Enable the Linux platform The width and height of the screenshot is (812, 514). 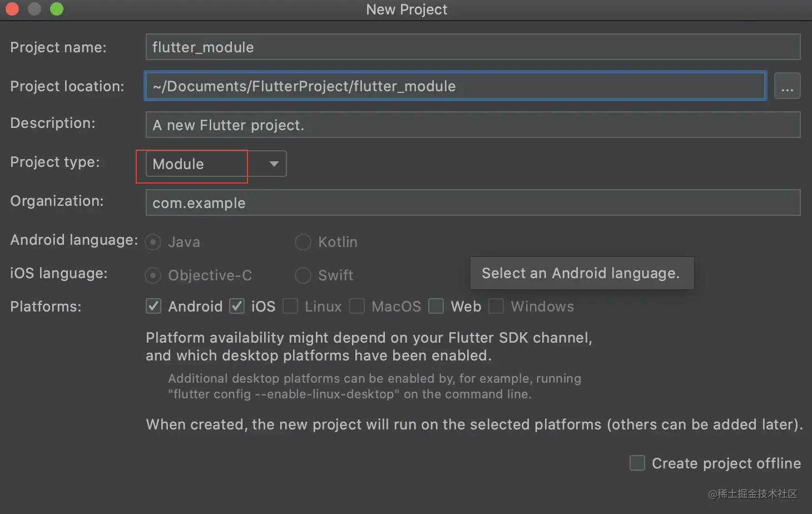[x=290, y=306]
